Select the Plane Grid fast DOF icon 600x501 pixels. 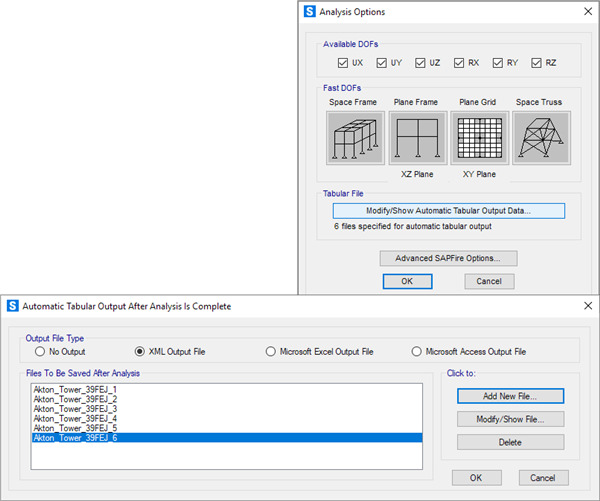pos(479,137)
